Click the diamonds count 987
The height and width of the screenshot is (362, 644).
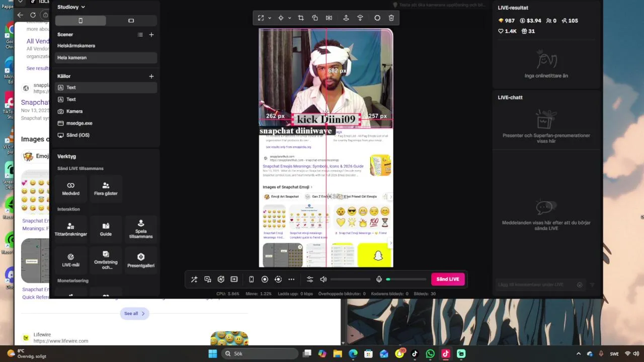pos(506,21)
